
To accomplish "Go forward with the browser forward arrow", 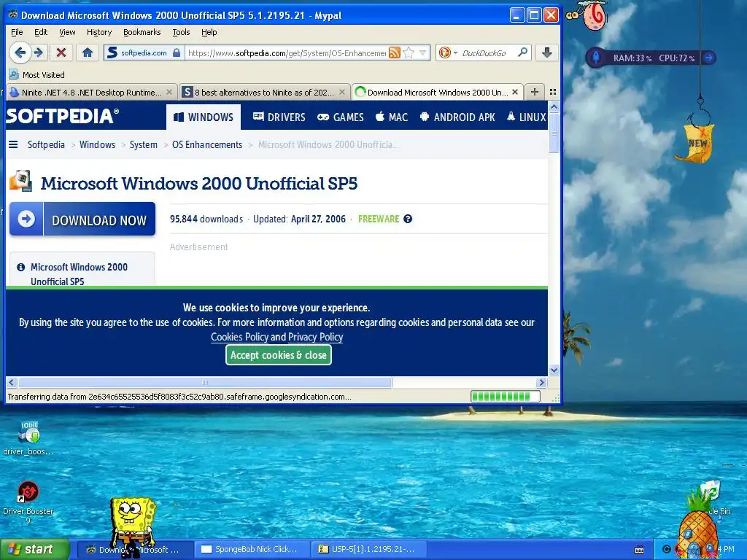I will tap(39, 52).
